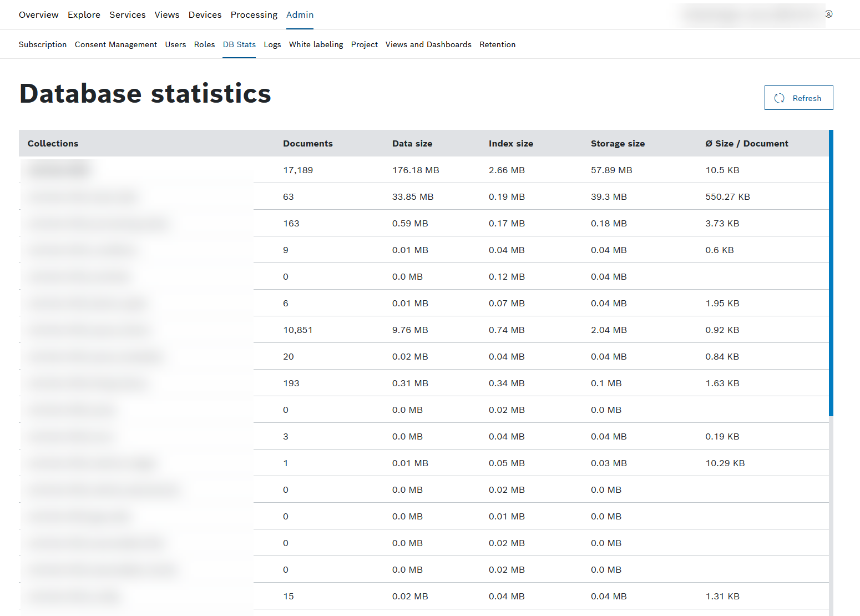
Task: Open the Services navigation item
Action: 127,15
